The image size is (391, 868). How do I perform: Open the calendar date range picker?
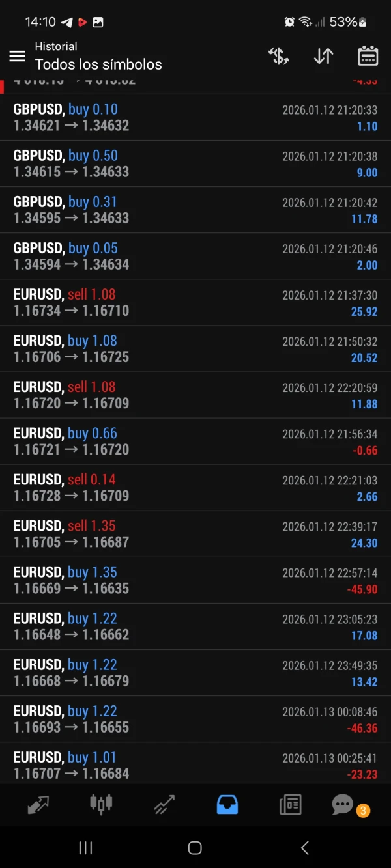click(368, 56)
